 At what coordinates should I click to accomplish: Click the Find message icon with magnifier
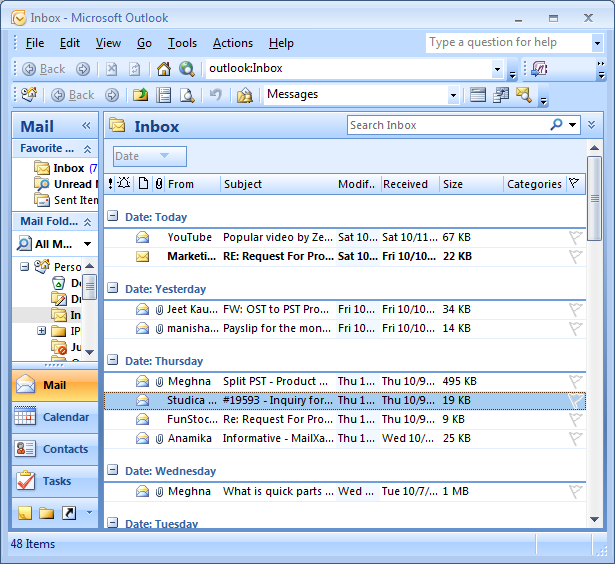(x=524, y=95)
